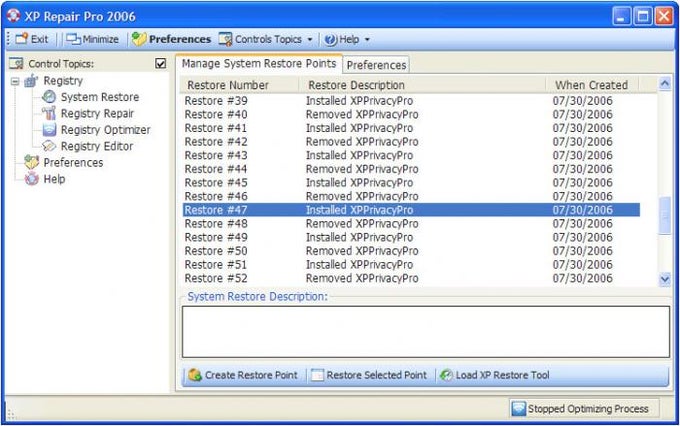Image resolution: width=680 pixels, height=426 pixels.
Task: Click the Exit toolbar icon
Action: pyautogui.click(x=21, y=39)
